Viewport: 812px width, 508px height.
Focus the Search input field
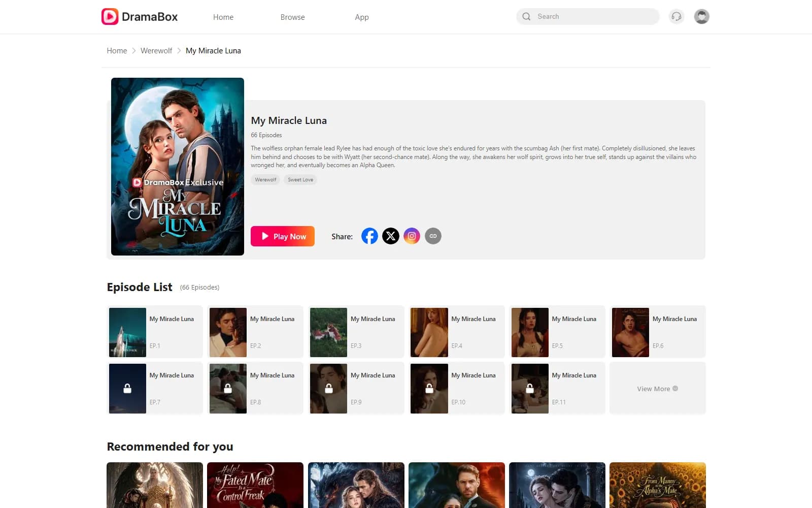pos(588,17)
